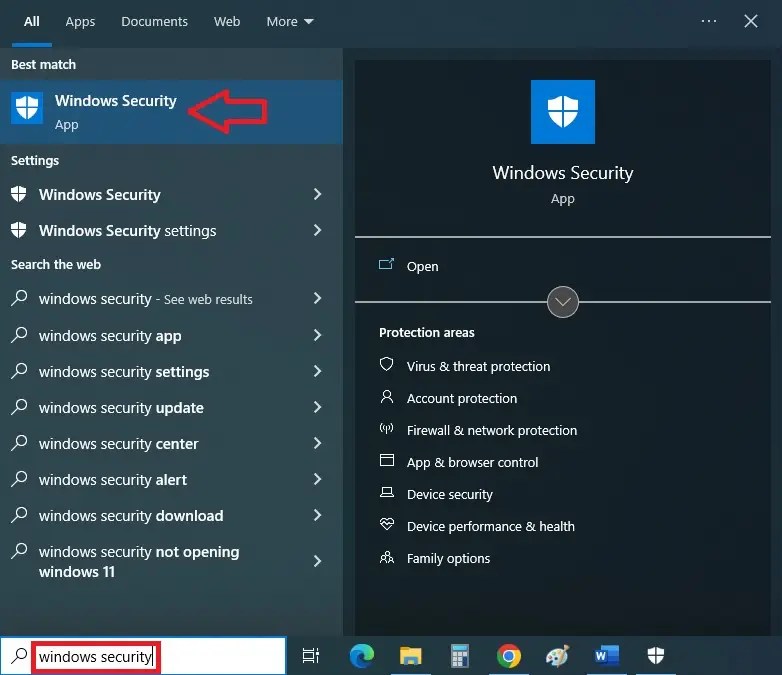This screenshot has height=675, width=782.
Task: Click the Firewall & network protection icon
Action: (x=387, y=429)
